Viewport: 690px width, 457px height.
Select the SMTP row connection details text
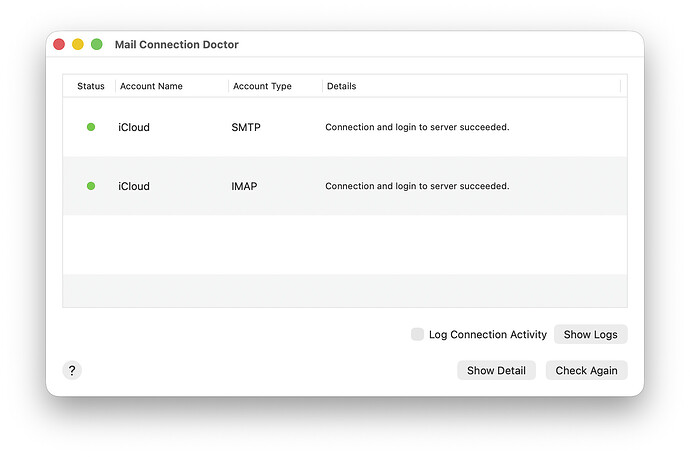pos(417,127)
